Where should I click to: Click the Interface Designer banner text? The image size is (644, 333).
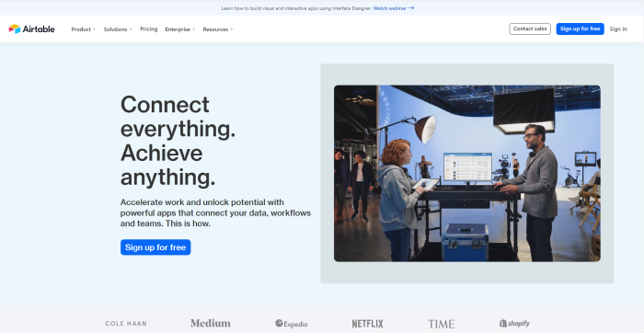click(x=295, y=8)
